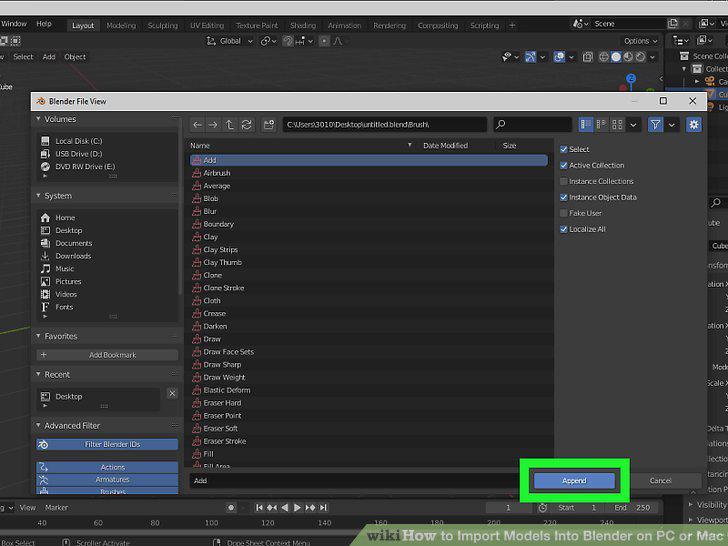Refresh the file list
Viewport: 728px width, 546px height.
click(x=247, y=124)
